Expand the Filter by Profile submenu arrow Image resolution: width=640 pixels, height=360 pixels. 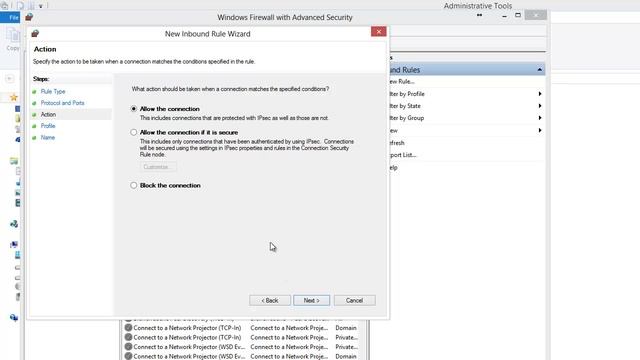tap(540, 94)
